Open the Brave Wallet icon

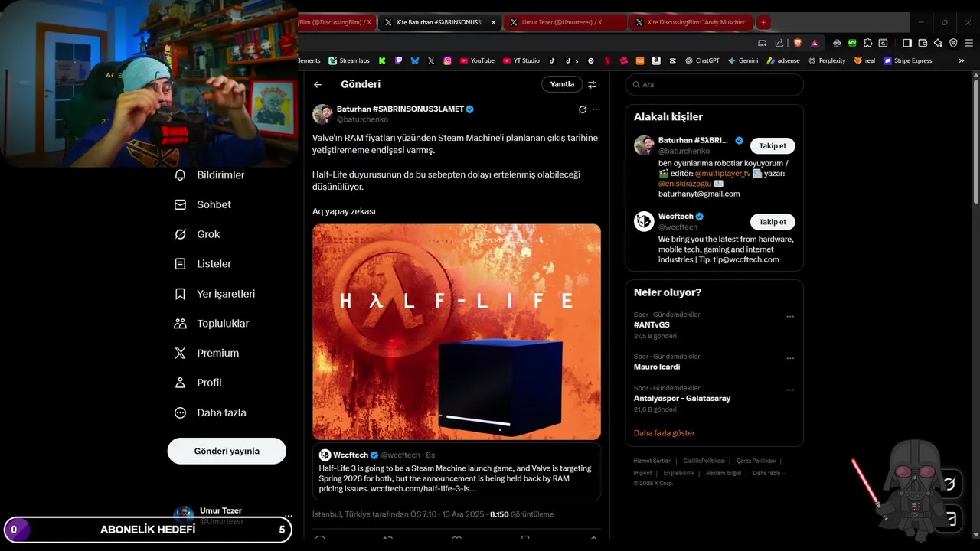coord(923,43)
